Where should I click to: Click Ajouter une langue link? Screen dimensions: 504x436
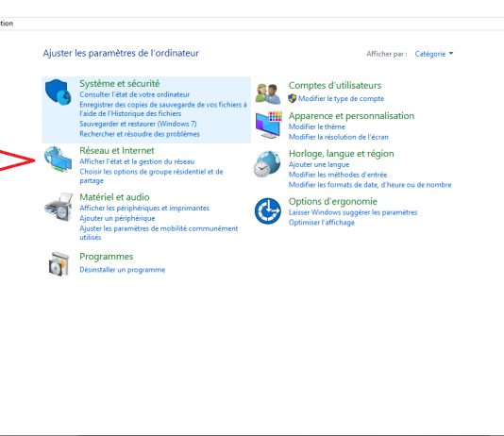(x=319, y=164)
